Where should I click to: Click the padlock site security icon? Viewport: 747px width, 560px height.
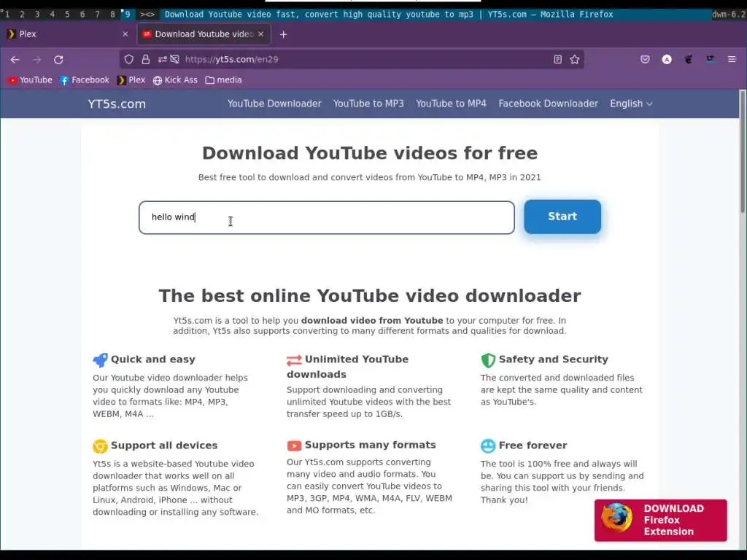(x=145, y=60)
